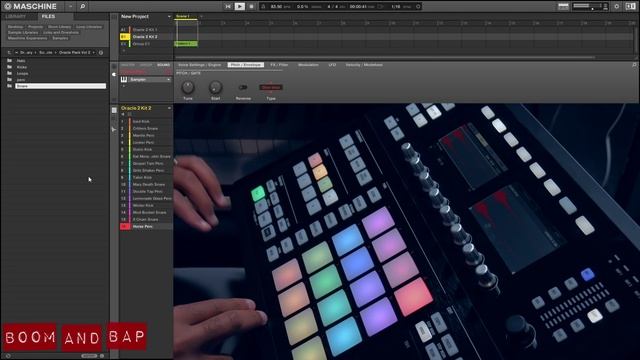
Task: Open the search magnifier in the header
Action: click(82, 6)
